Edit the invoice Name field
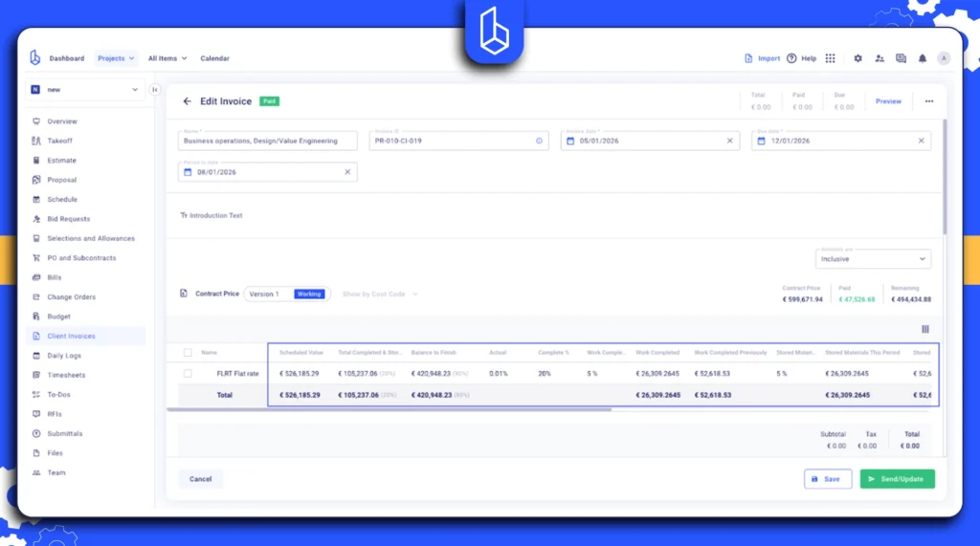 [268, 141]
